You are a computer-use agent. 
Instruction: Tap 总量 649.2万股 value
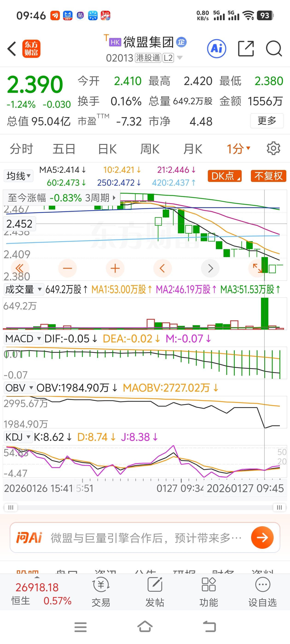coord(180,101)
